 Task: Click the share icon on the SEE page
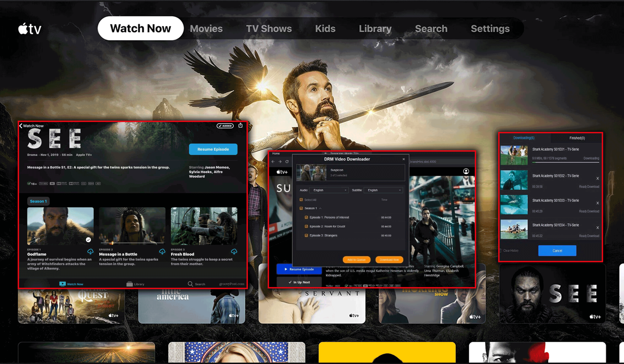[x=240, y=125]
